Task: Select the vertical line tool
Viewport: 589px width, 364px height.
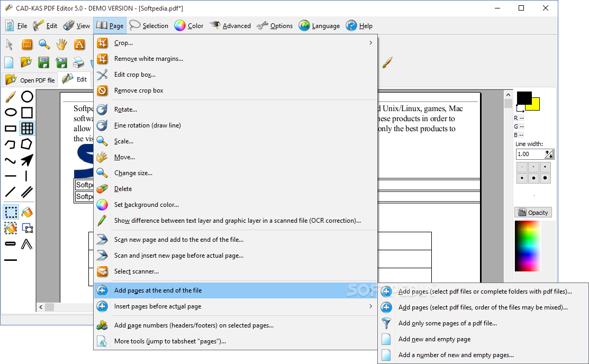Action: [x=26, y=176]
